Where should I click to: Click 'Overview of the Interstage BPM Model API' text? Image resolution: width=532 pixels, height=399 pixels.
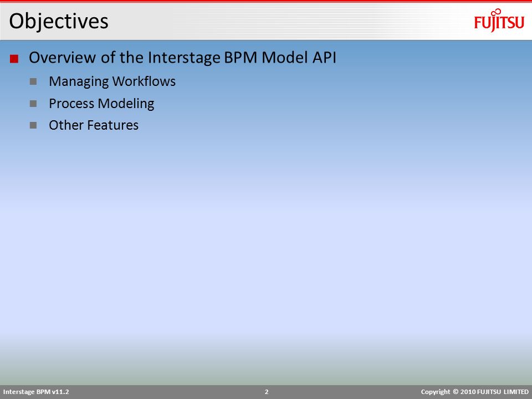182,57
